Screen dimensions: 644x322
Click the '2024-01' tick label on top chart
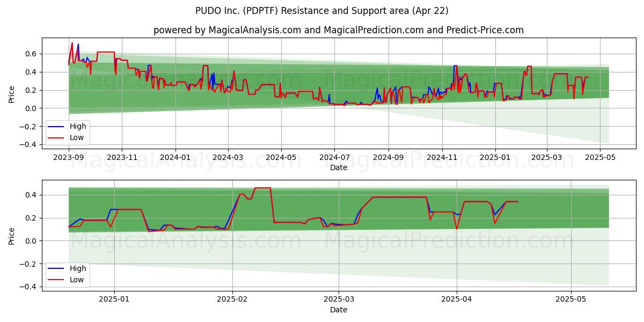(175, 157)
